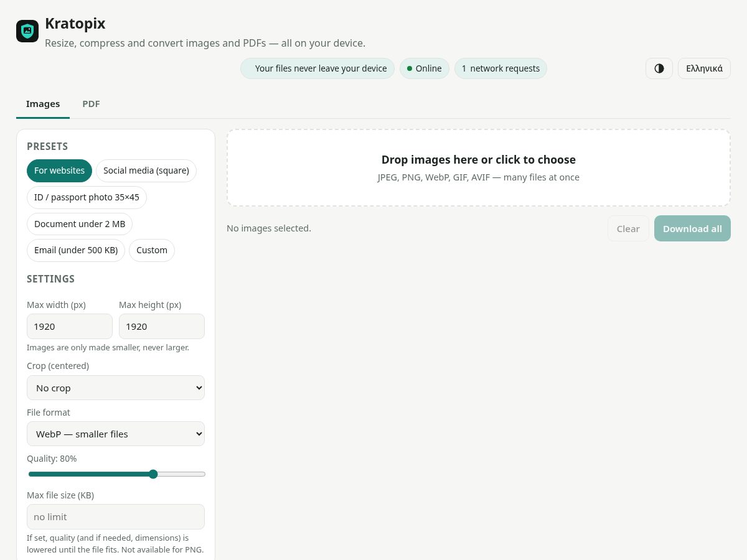Click the SETTINGS section heading
Image resolution: width=747 pixels, height=560 pixels.
coord(50,279)
